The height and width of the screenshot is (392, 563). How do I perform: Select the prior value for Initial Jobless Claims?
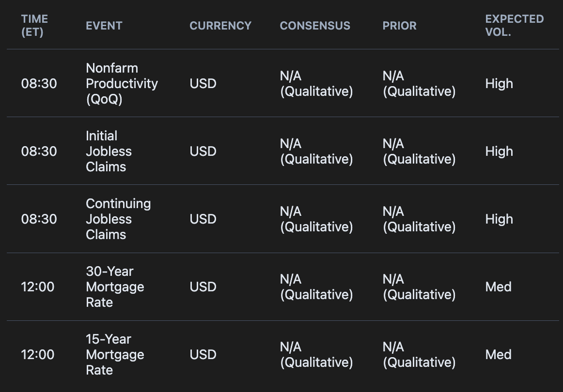(x=419, y=151)
